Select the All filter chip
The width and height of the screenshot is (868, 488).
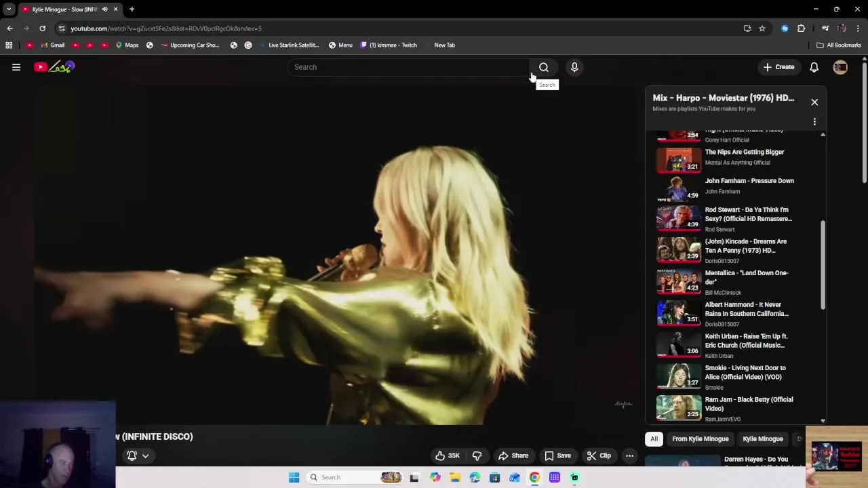click(x=654, y=439)
